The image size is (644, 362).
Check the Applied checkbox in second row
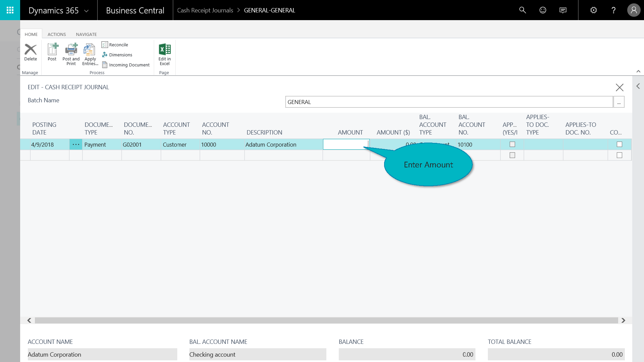click(512, 155)
